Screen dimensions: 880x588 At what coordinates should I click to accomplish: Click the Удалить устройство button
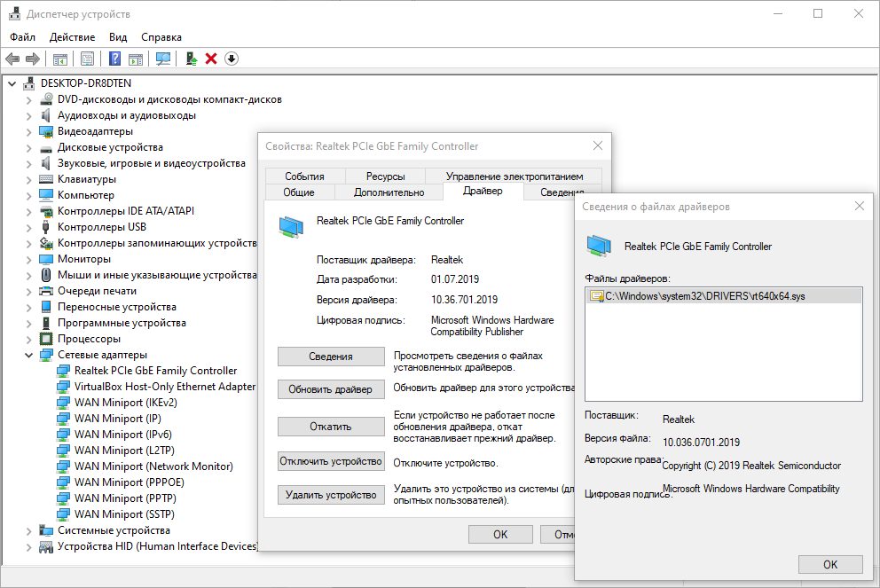click(331, 495)
